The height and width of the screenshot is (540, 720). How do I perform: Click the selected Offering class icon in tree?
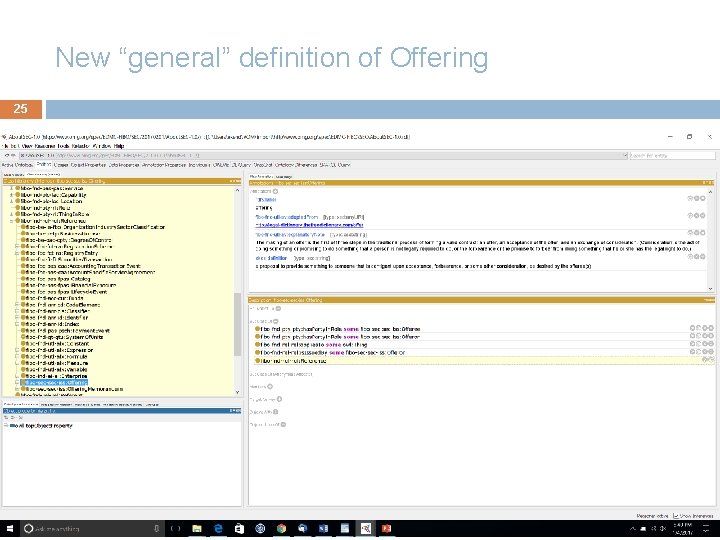22,382
